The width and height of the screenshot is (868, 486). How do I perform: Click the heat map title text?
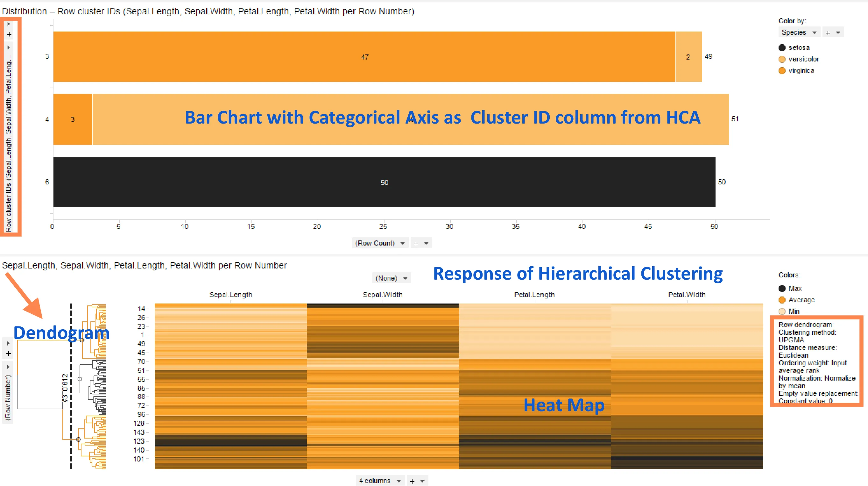coord(144,265)
